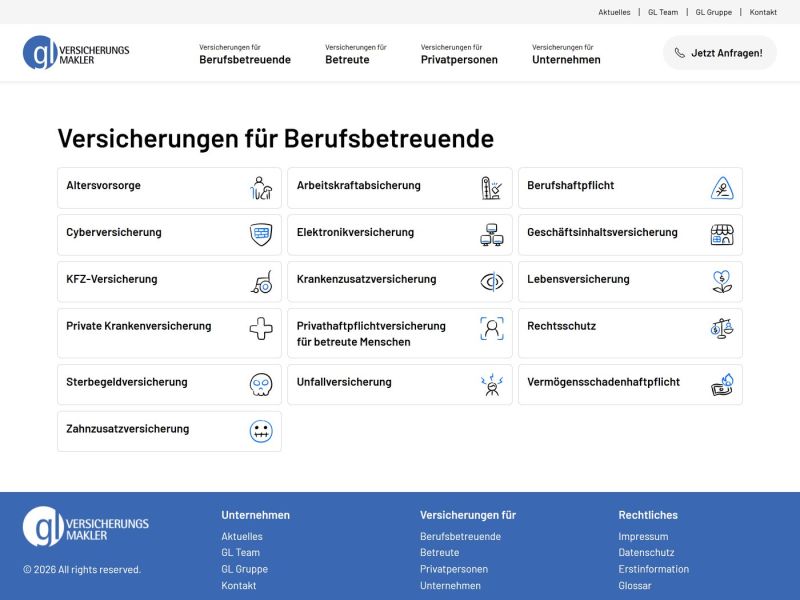Image resolution: width=800 pixels, height=600 pixels.
Task: Click the Krankenzusatzversicherung eye icon
Action: (x=492, y=282)
